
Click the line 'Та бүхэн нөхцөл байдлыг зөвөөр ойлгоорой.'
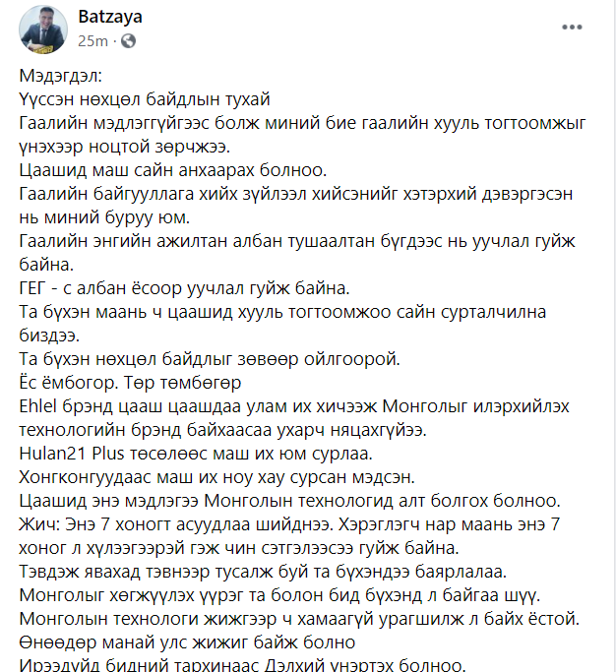tap(210, 359)
